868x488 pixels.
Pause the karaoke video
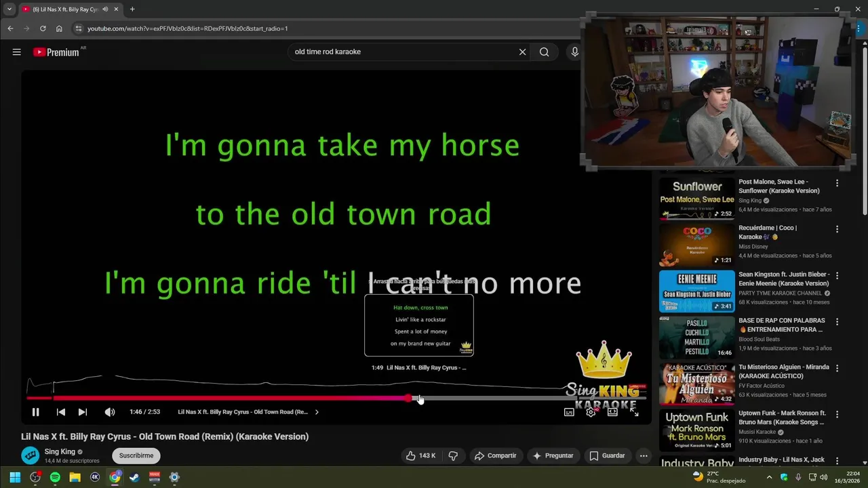[x=36, y=412]
